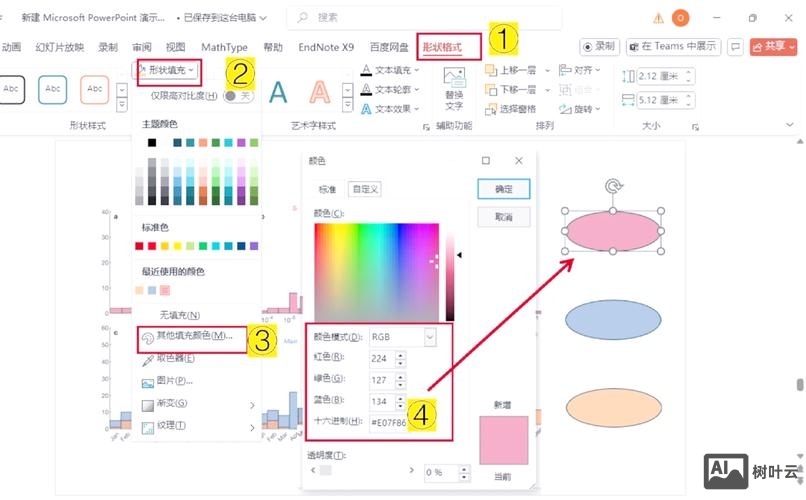
Task: Click inside the color spectrum picker
Action: tap(377, 272)
